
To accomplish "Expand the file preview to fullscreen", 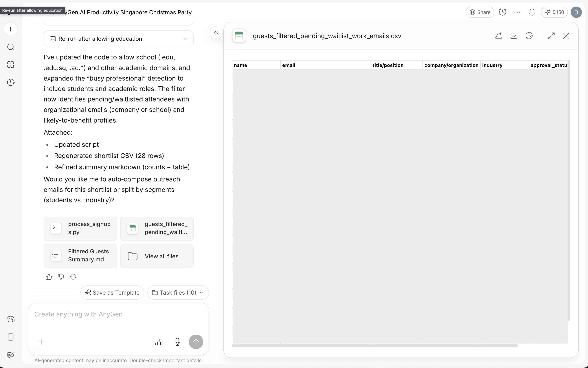I will [551, 36].
